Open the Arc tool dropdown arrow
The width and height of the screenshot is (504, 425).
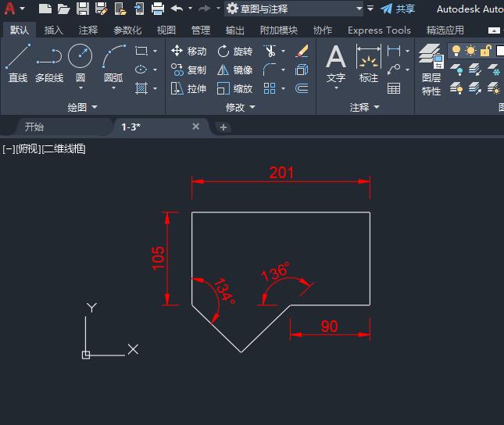[113, 87]
